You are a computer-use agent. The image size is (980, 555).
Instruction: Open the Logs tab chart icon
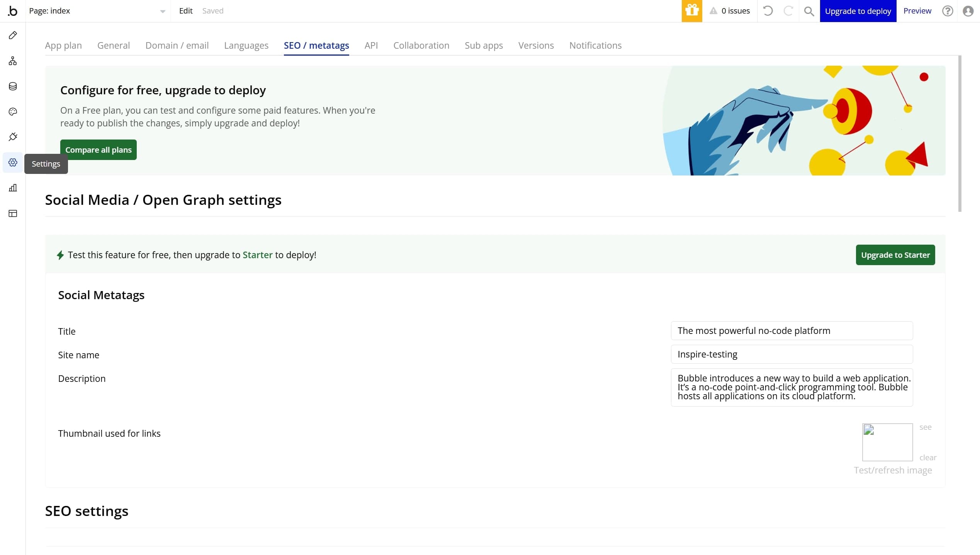pos(13,188)
